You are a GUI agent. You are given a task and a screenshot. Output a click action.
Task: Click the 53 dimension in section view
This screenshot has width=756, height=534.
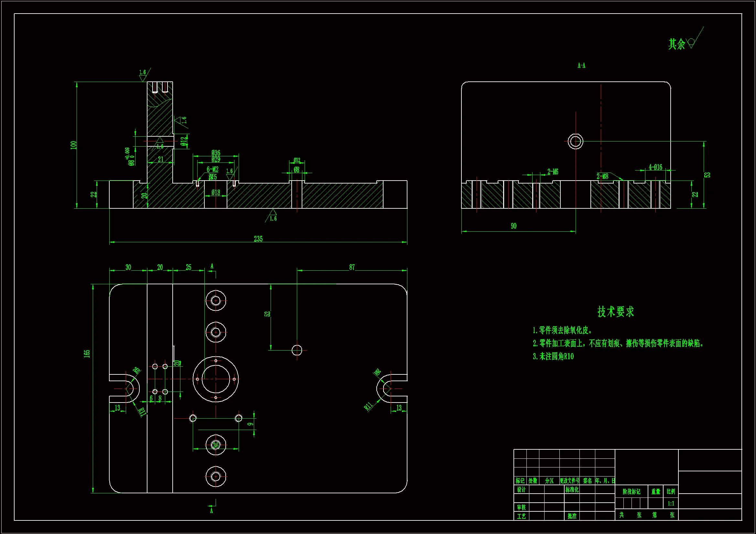click(x=707, y=175)
